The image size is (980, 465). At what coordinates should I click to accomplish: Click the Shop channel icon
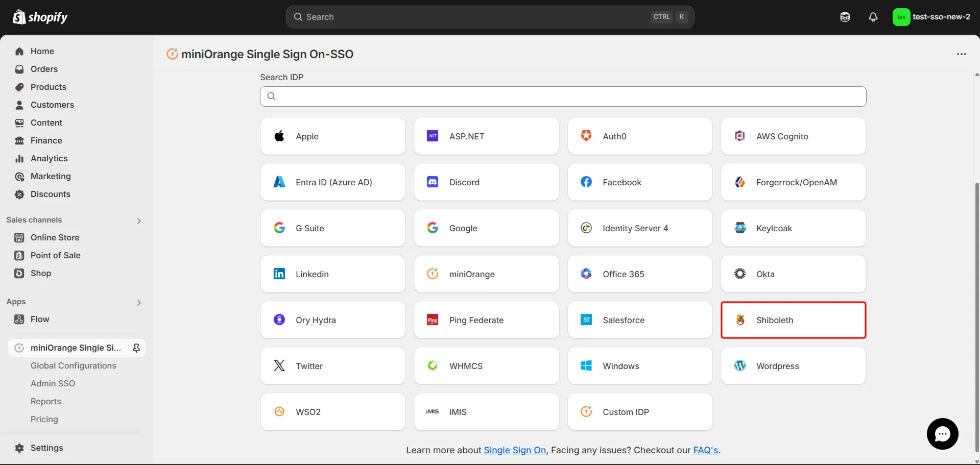click(x=19, y=274)
